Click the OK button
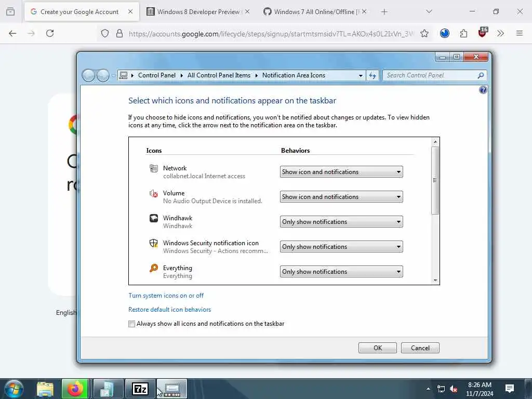Image resolution: width=532 pixels, height=399 pixels. click(378, 348)
